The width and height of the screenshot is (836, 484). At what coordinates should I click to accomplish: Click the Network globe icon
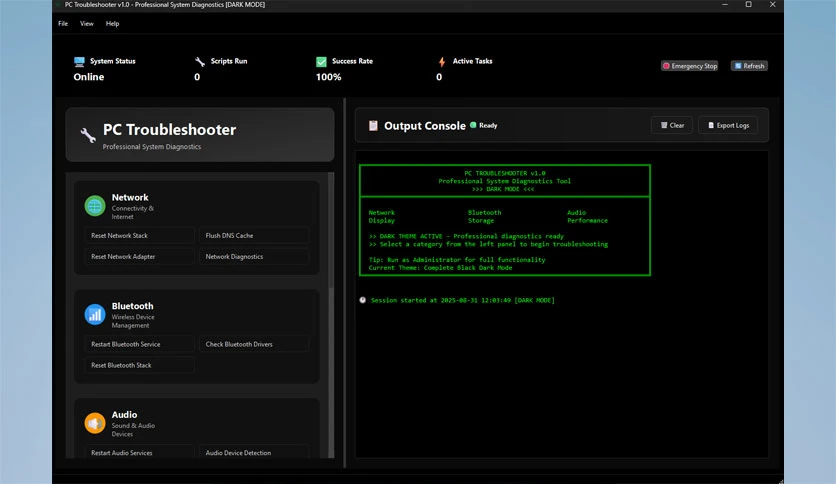pyautogui.click(x=95, y=206)
